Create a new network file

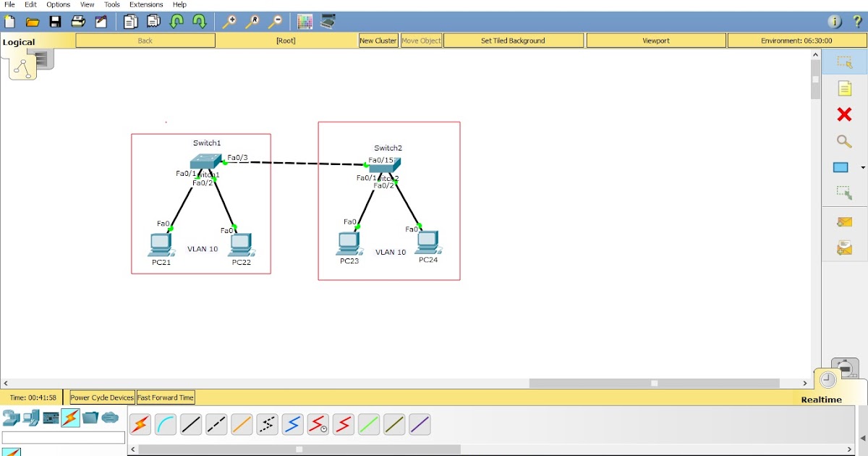[9, 22]
